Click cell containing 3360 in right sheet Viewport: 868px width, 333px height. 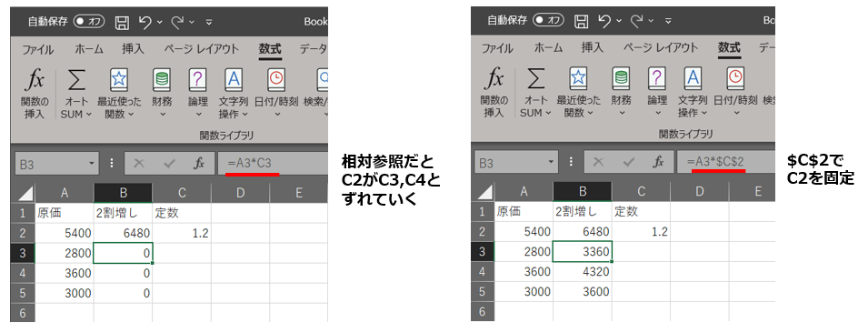pyautogui.click(x=583, y=251)
